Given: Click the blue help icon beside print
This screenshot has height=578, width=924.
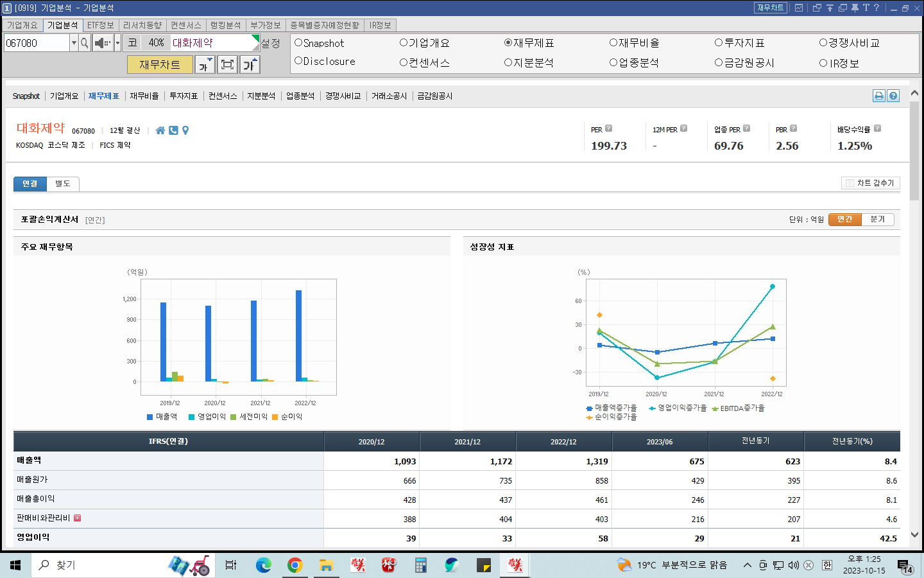Looking at the screenshot, I should (x=893, y=96).
